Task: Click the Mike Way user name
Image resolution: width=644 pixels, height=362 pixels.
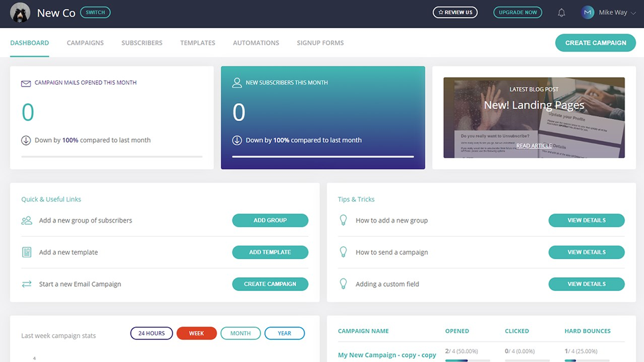Action: click(x=613, y=12)
